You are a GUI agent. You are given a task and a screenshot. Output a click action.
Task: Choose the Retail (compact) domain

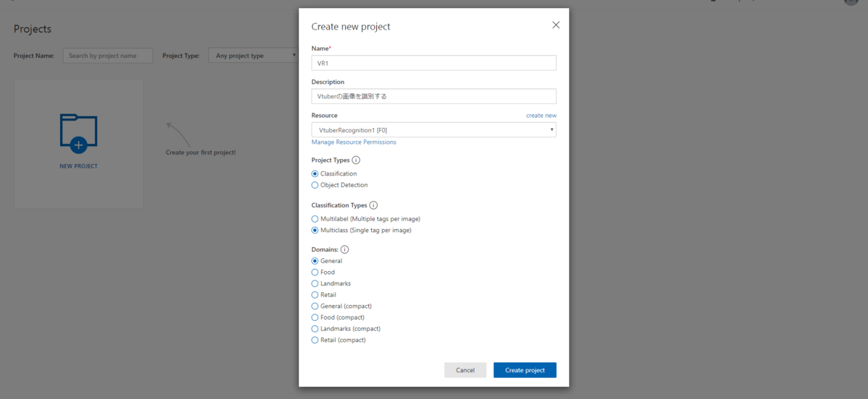coord(315,340)
